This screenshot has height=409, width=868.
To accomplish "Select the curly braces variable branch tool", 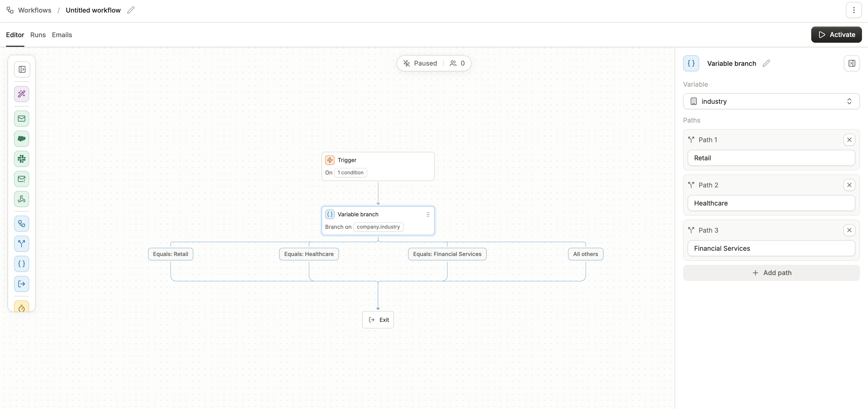I will pos(22,264).
